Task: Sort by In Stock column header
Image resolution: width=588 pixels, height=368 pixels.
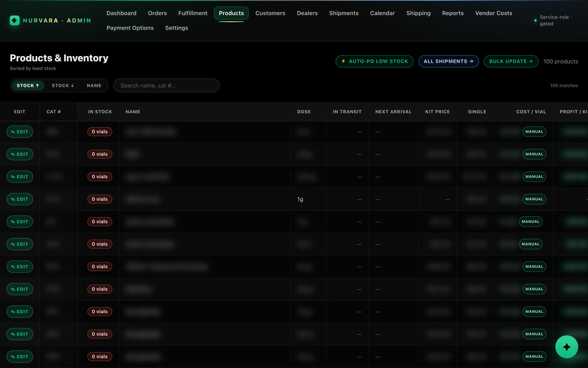Action: pos(100,112)
